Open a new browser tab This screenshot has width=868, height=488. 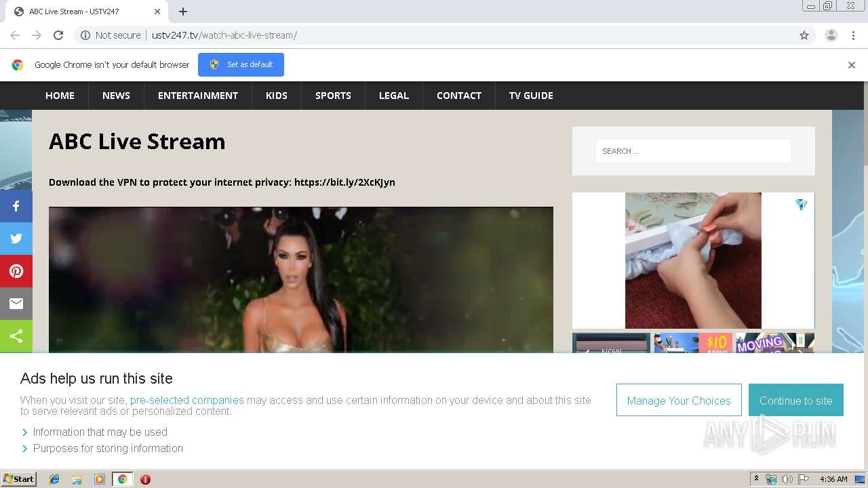pos(183,12)
